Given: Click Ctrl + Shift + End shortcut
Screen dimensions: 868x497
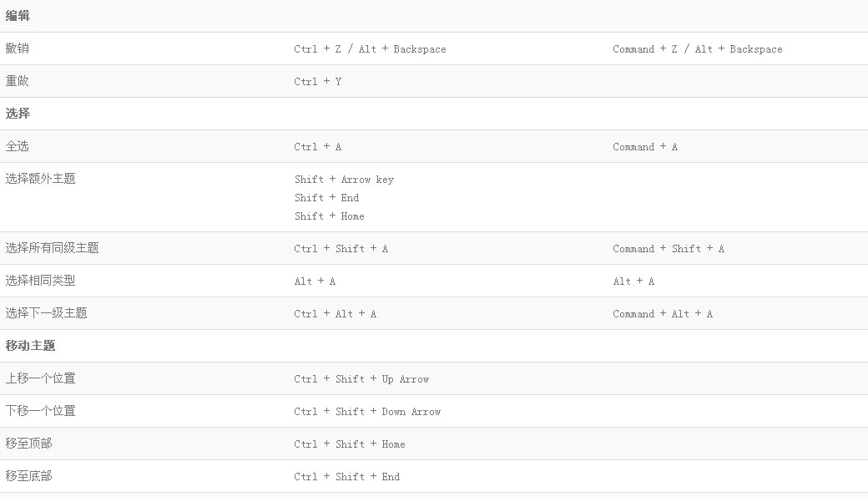Looking at the screenshot, I should pos(347,477).
